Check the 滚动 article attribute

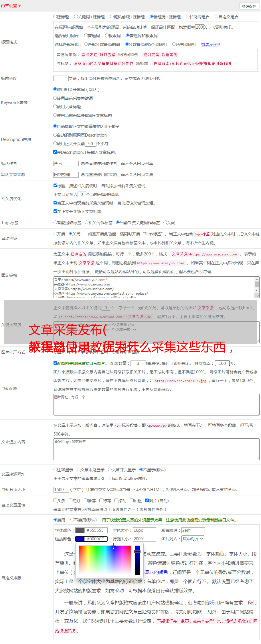click(116, 501)
